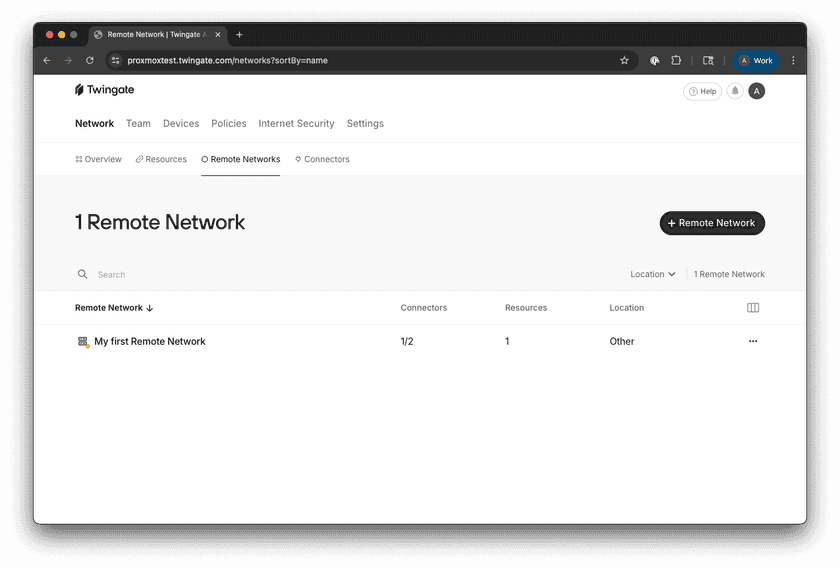Screen dimensions: 840x568
Task: Click the My first Remote Network icon
Action: pos(83,342)
